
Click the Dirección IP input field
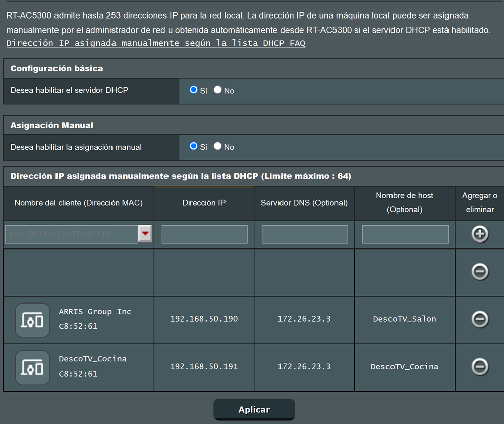click(204, 234)
